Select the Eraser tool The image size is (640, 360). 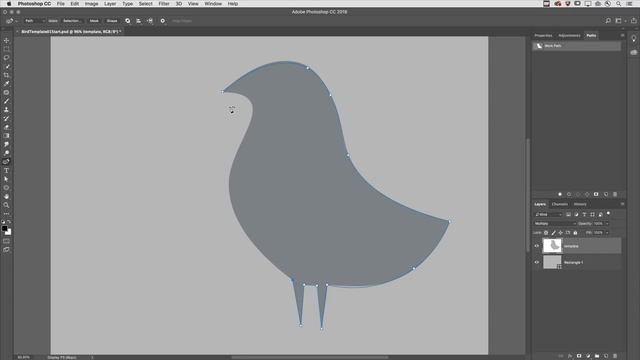[x=6, y=127]
